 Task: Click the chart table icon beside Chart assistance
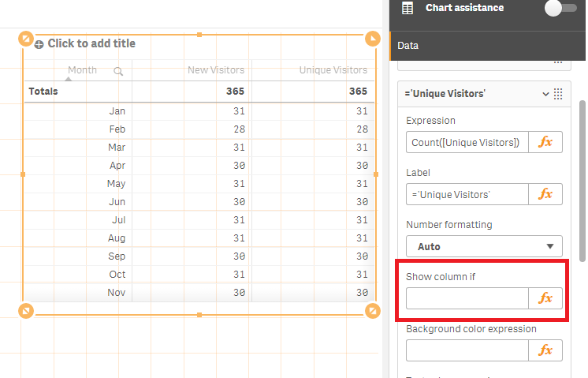coord(408,9)
